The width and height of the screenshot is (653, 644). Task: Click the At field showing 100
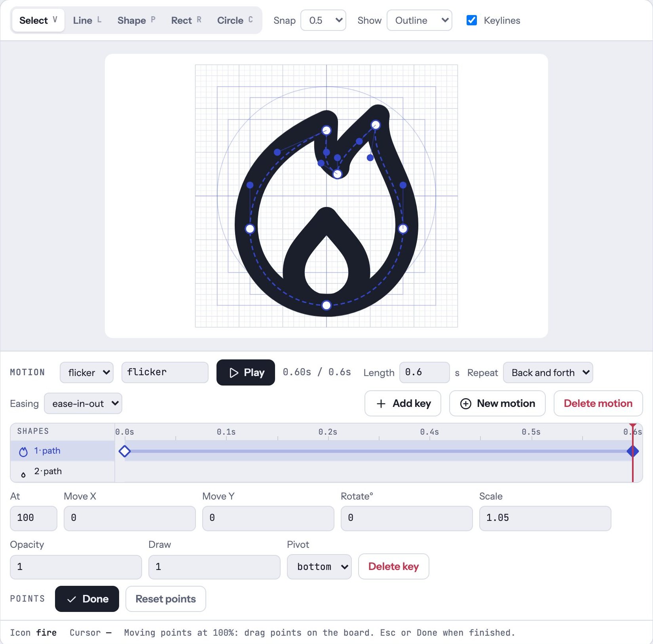pyautogui.click(x=34, y=518)
